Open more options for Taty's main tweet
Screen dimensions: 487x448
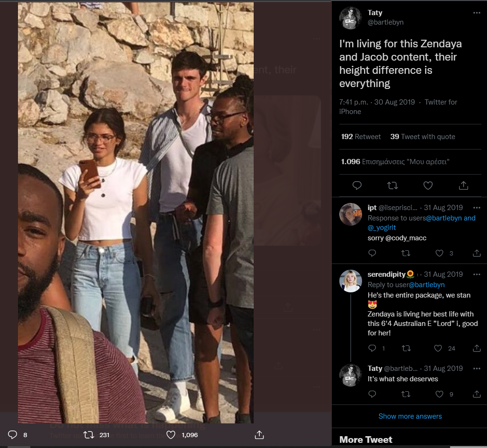tap(477, 13)
